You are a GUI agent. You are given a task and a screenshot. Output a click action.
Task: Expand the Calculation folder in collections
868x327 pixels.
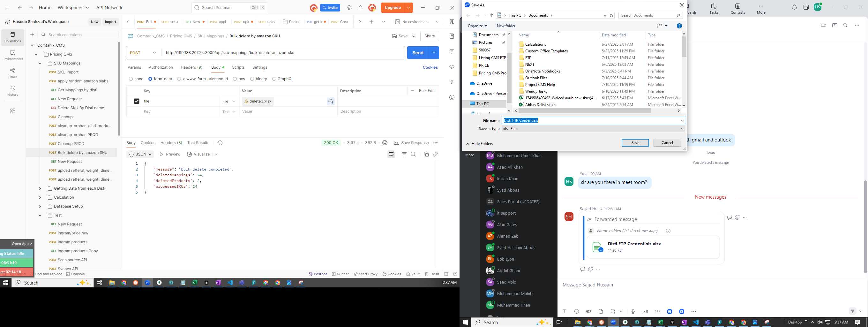(40, 197)
